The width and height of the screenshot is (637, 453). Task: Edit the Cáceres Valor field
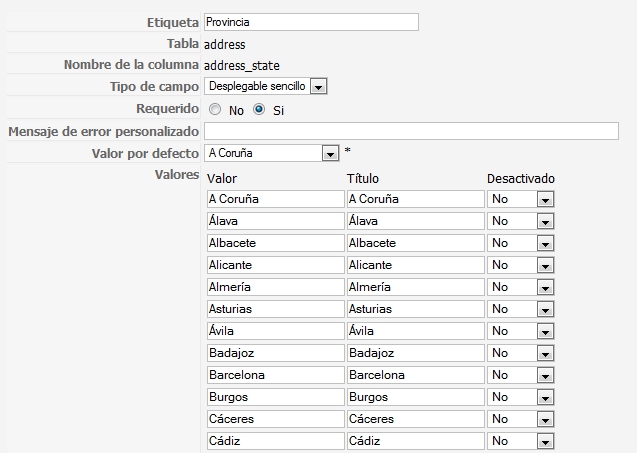tap(275, 420)
